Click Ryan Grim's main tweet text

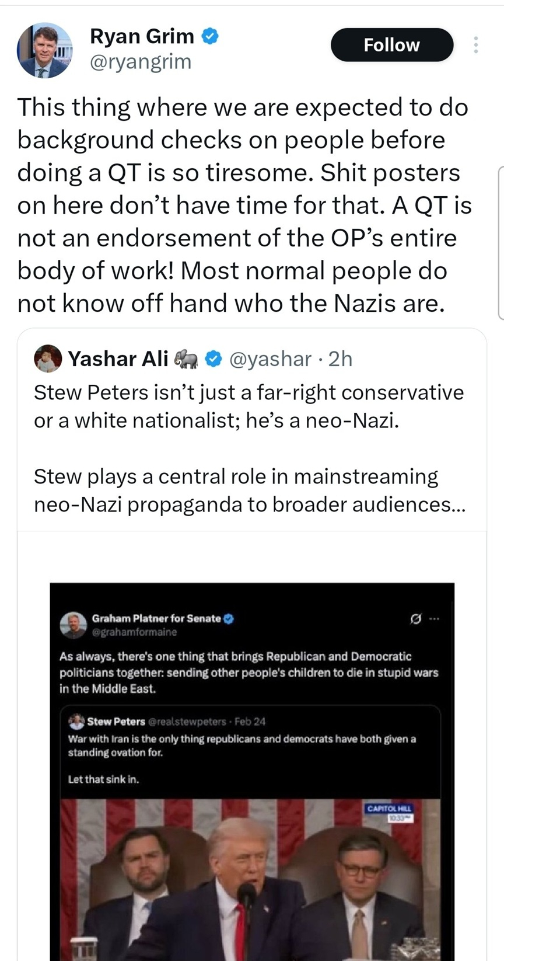click(244, 206)
